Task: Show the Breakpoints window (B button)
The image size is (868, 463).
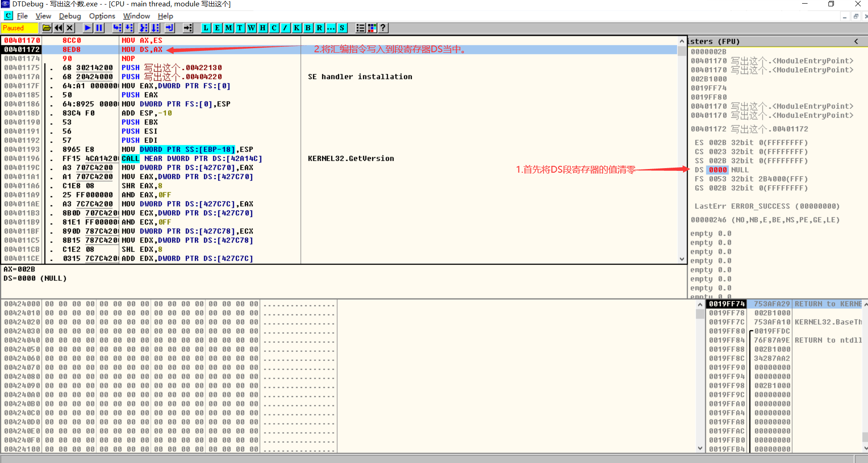Action: (x=308, y=28)
